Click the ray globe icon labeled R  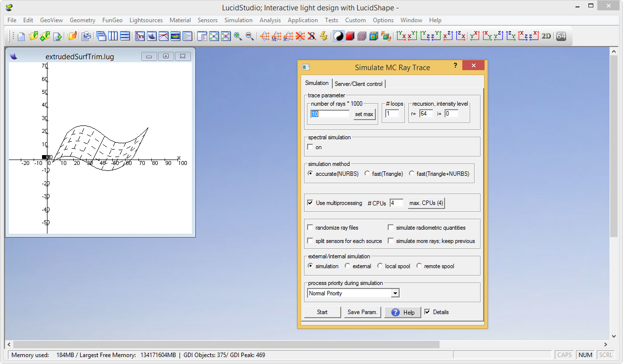[288, 36]
